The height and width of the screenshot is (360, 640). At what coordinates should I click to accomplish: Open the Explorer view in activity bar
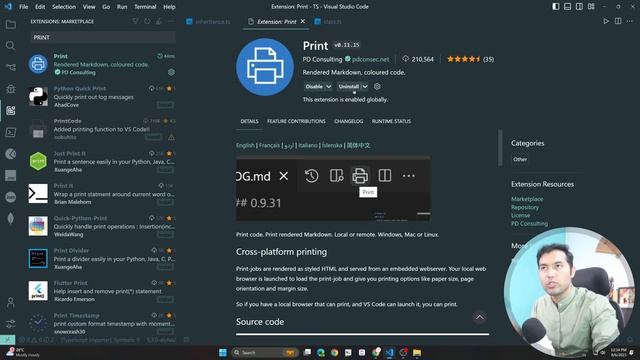pyautogui.click(x=11, y=24)
